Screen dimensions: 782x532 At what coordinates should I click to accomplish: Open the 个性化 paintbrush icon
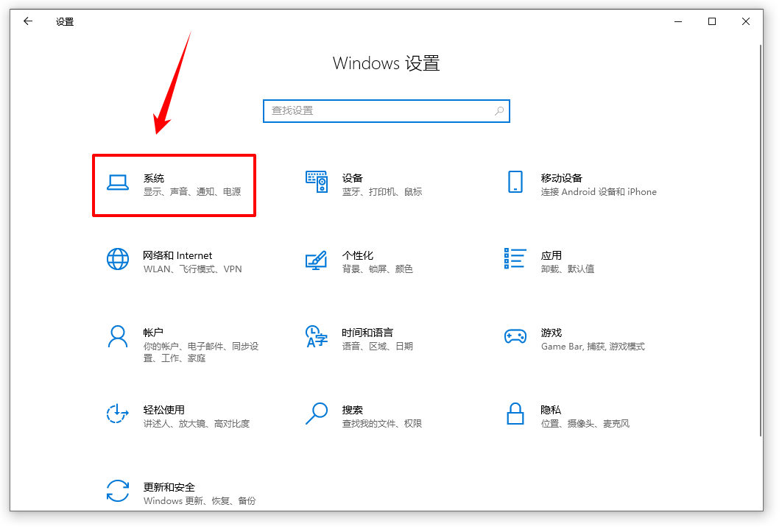click(x=317, y=260)
